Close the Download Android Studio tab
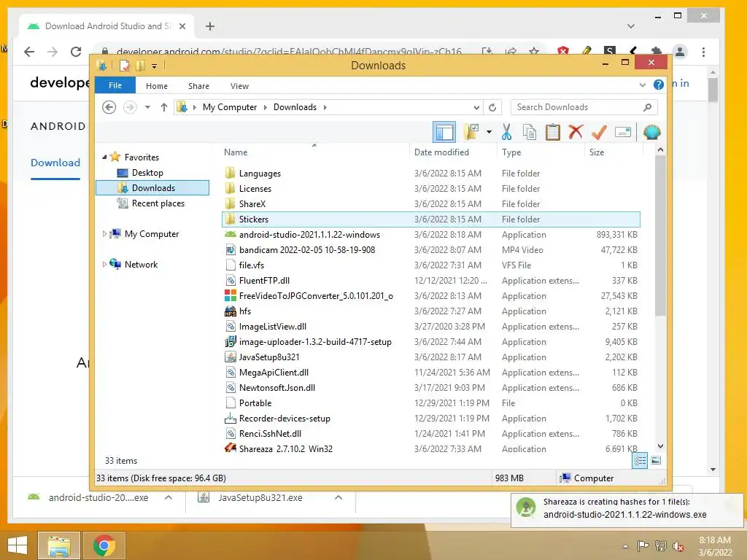Viewport: 747px width, 560px height. [x=182, y=26]
